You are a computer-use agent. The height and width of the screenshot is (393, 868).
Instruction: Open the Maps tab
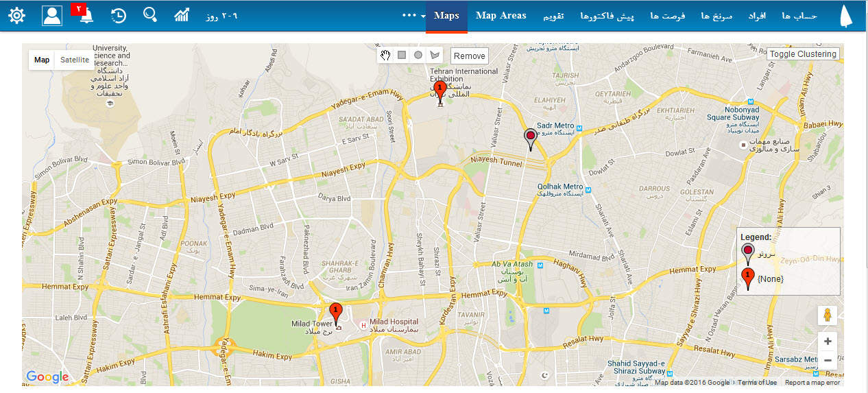click(x=446, y=16)
